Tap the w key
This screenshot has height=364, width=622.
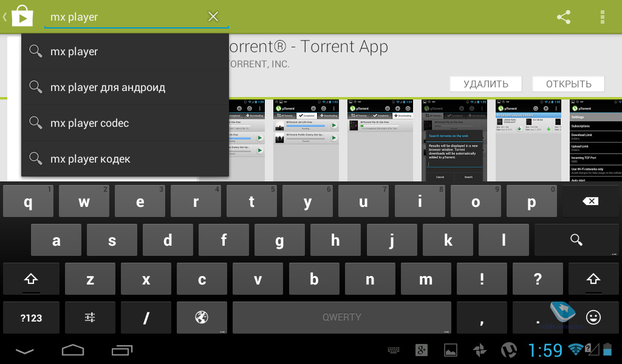pyautogui.click(x=84, y=201)
